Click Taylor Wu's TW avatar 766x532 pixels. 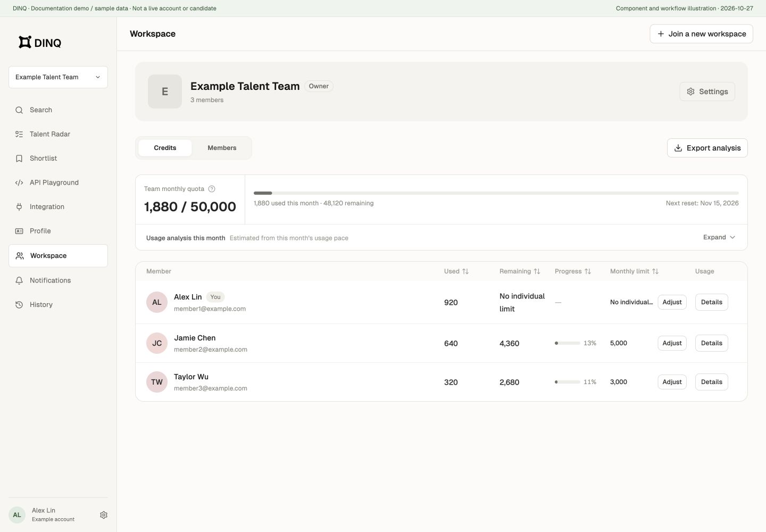tap(157, 382)
